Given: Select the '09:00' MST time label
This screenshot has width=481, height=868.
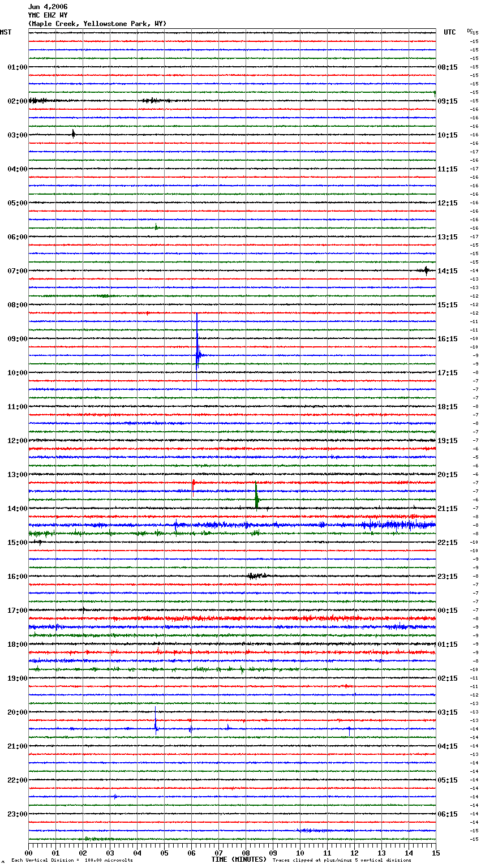Looking at the screenshot, I should (18, 339).
